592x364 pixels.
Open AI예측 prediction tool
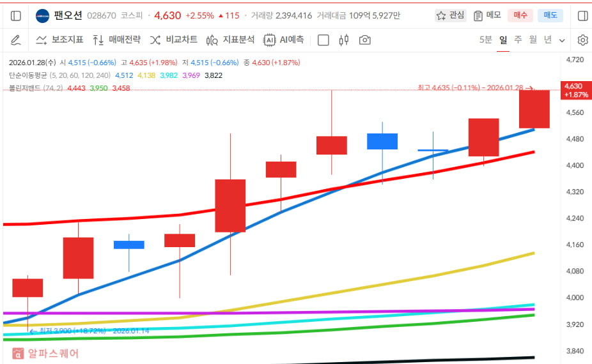[284, 40]
